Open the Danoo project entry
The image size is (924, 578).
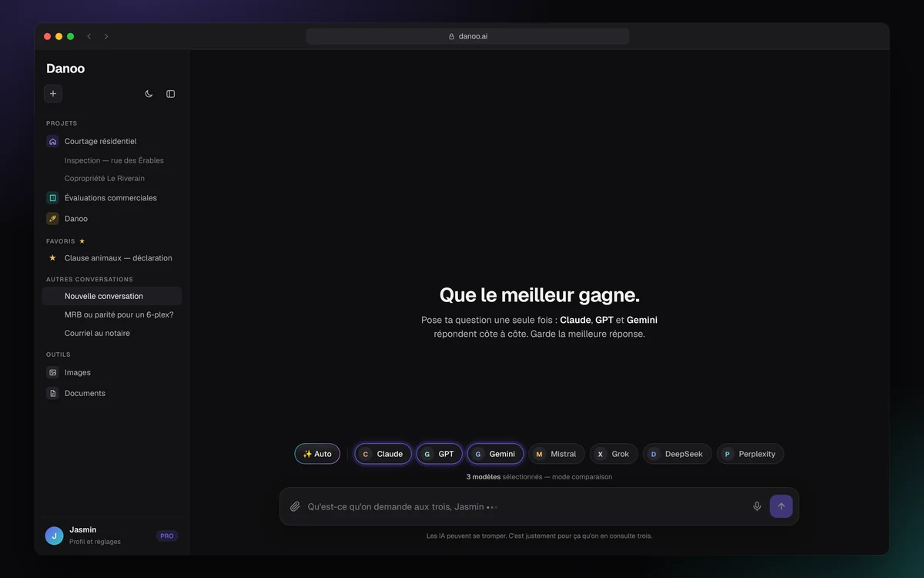pos(112,219)
